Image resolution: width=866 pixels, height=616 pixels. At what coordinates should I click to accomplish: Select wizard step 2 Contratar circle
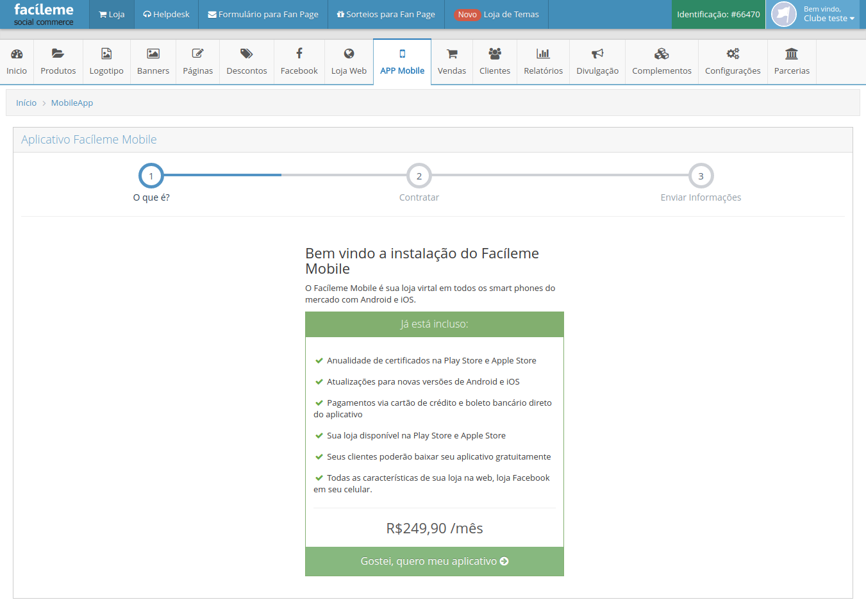coord(419,176)
